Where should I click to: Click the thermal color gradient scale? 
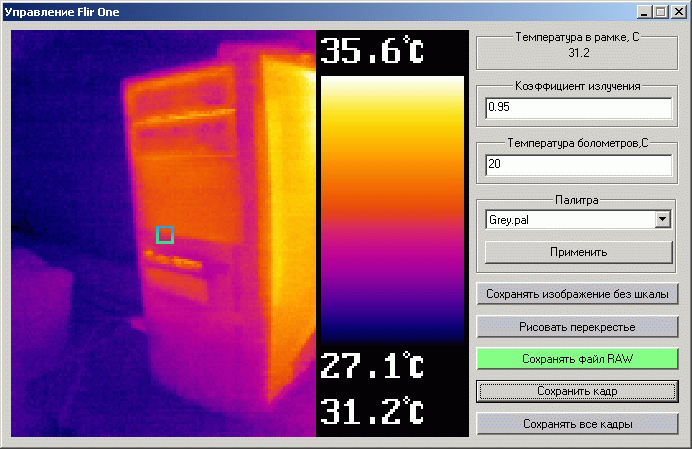(392, 210)
